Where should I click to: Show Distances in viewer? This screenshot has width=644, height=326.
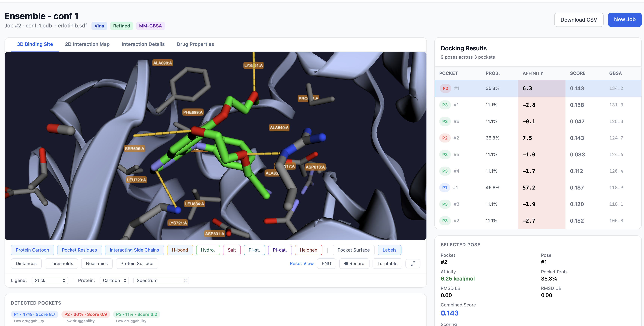(26, 263)
